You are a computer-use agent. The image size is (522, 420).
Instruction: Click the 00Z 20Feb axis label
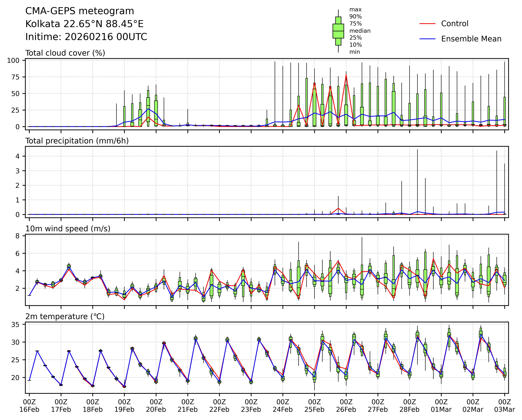click(156, 406)
